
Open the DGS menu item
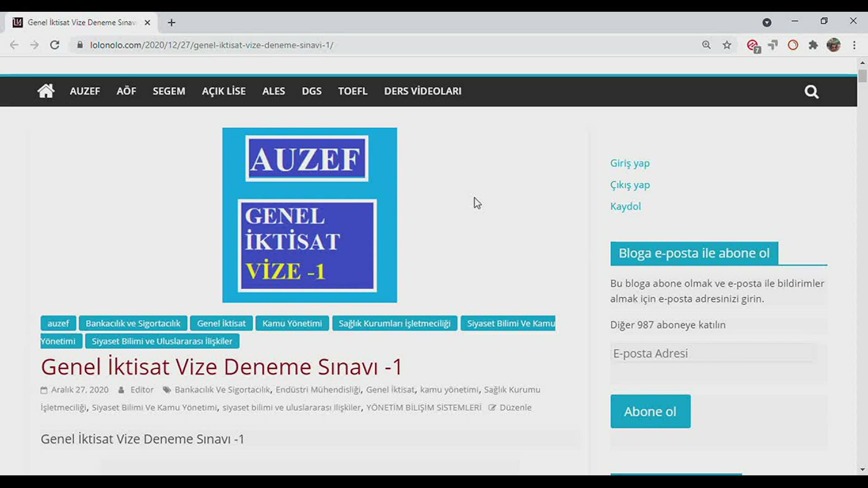pos(311,91)
